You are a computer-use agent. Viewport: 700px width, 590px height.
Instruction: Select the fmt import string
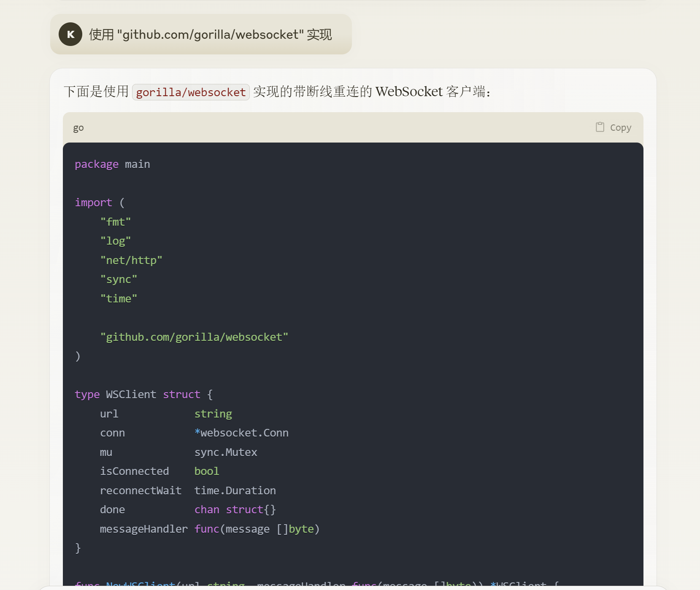click(115, 221)
